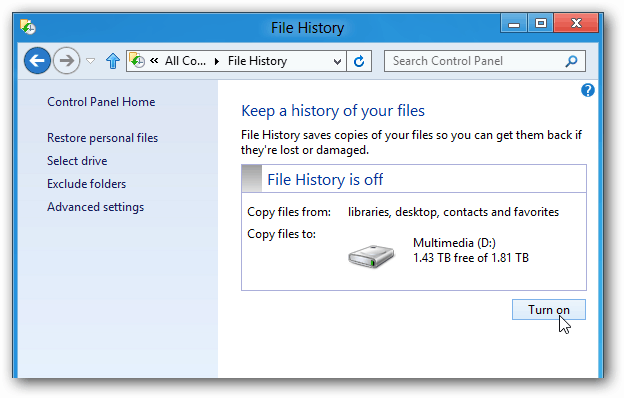Go up one level with the up arrow
This screenshot has height=398, width=624.
pos(113,61)
